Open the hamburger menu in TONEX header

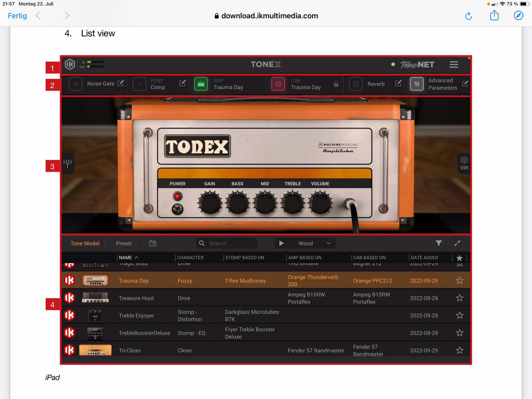pyautogui.click(x=454, y=64)
